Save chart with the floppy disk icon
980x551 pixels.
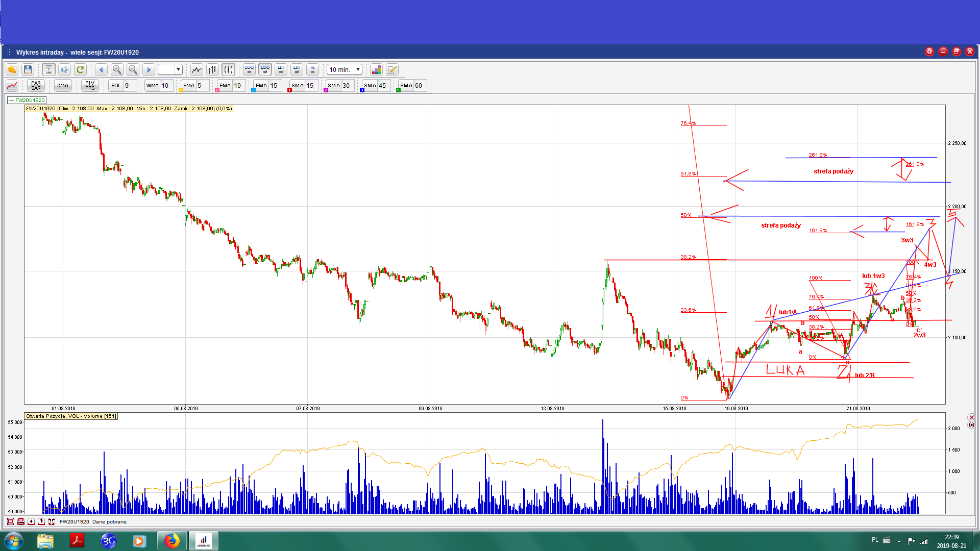pos(28,69)
